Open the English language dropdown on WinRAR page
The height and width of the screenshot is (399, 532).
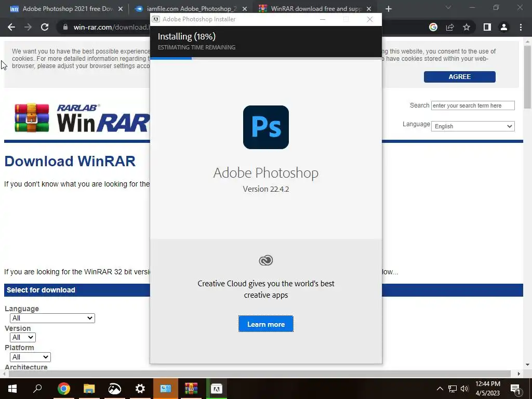(x=473, y=126)
